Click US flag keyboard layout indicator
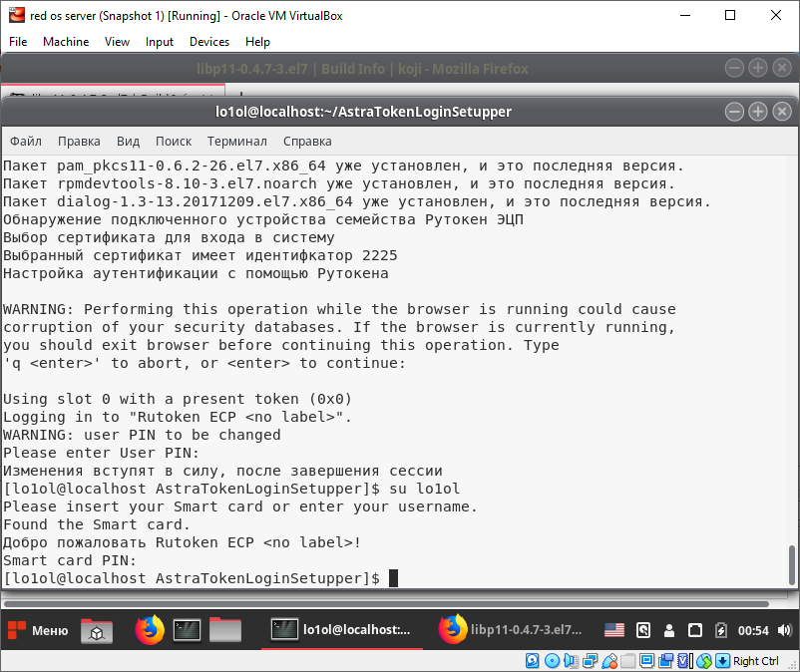This screenshot has height=672, width=800. [x=614, y=631]
